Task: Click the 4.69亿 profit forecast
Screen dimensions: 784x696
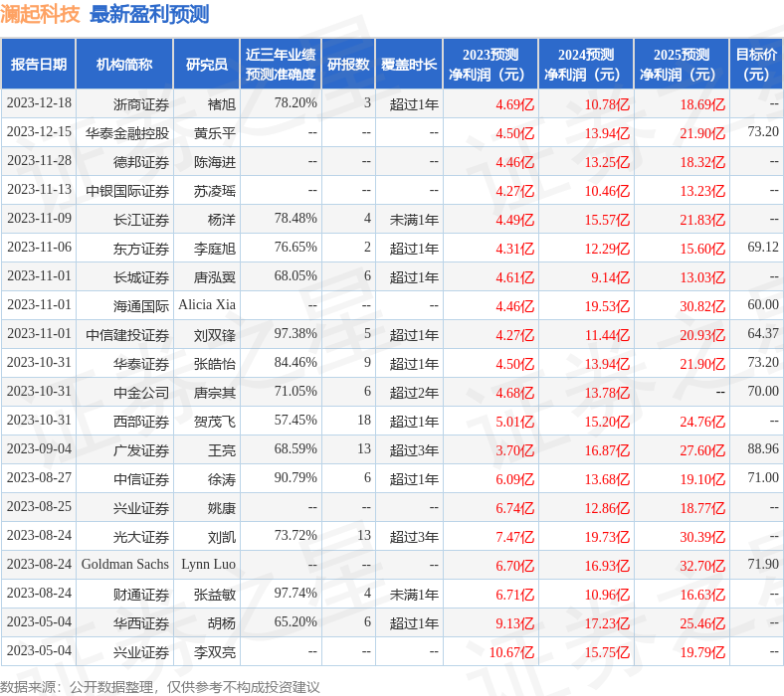Action: tap(515, 104)
